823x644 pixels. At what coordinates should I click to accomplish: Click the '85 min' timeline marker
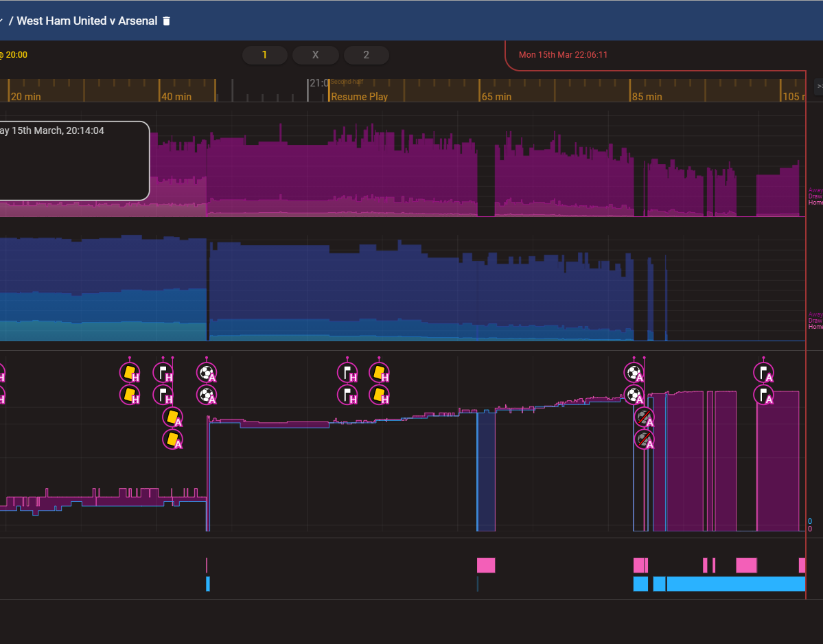647,97
